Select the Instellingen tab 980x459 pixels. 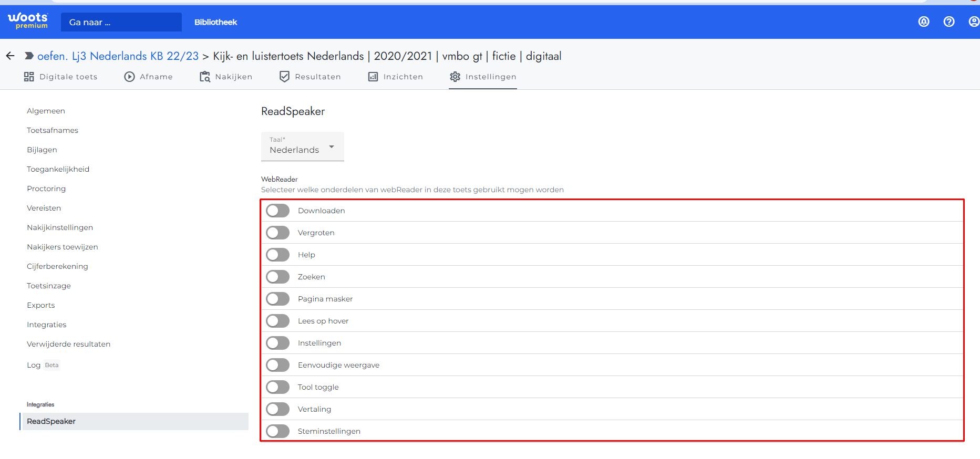483,77
